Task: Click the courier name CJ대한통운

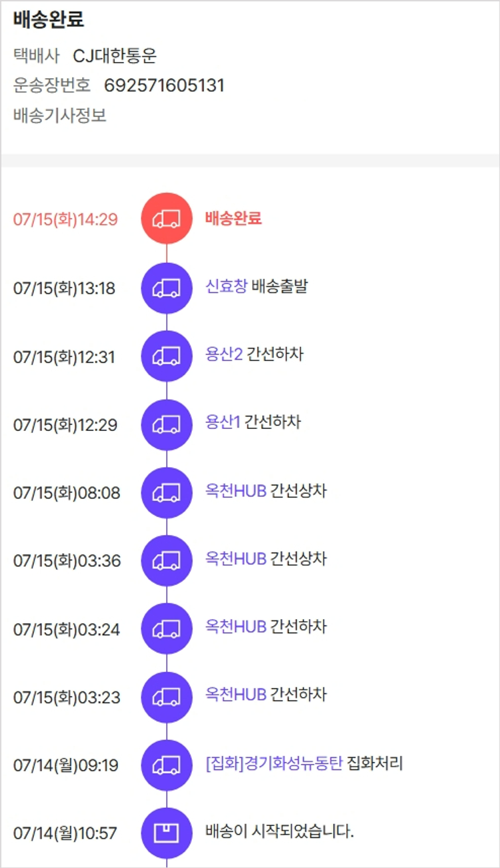Action: pyautogui.click(x=115, y=55)
